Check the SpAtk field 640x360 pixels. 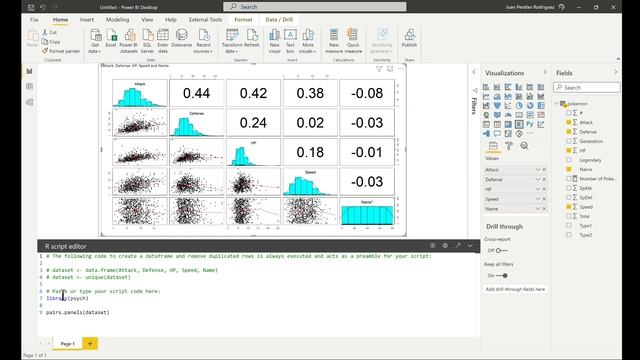click(x=569, y=188)
